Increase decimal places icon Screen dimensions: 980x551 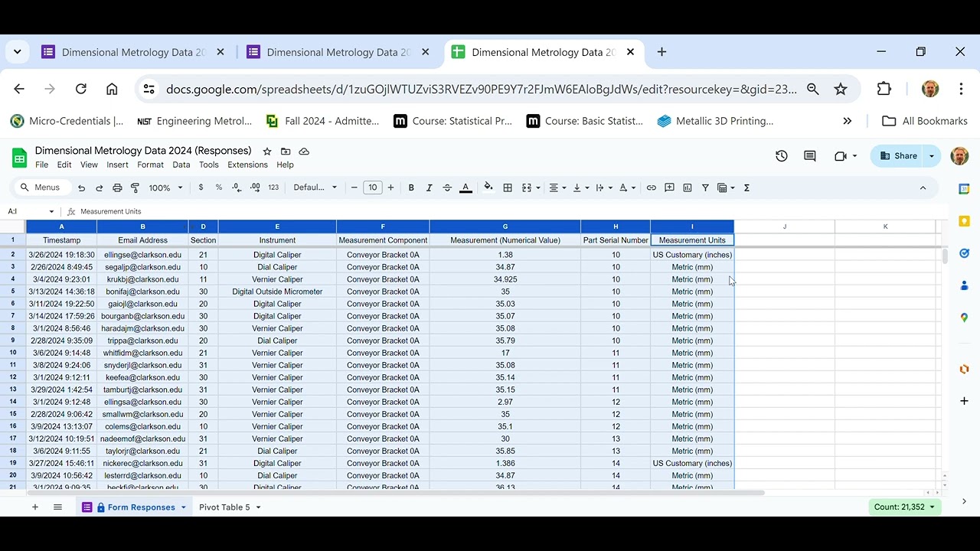click(x=255, y=187)
